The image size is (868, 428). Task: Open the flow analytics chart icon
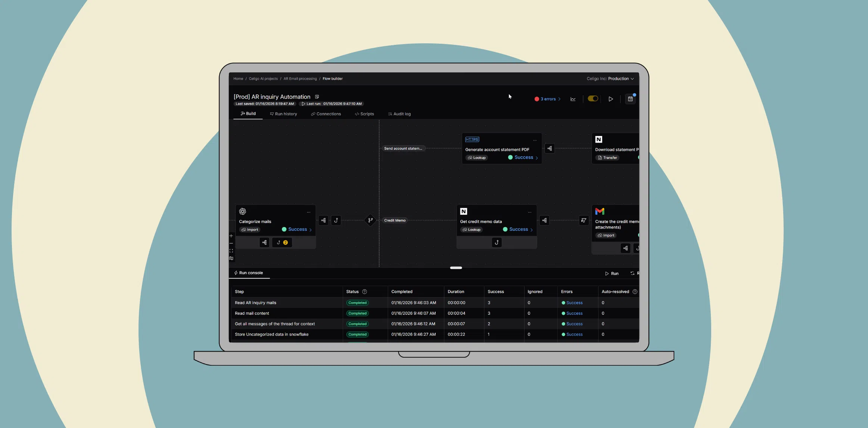573,99
